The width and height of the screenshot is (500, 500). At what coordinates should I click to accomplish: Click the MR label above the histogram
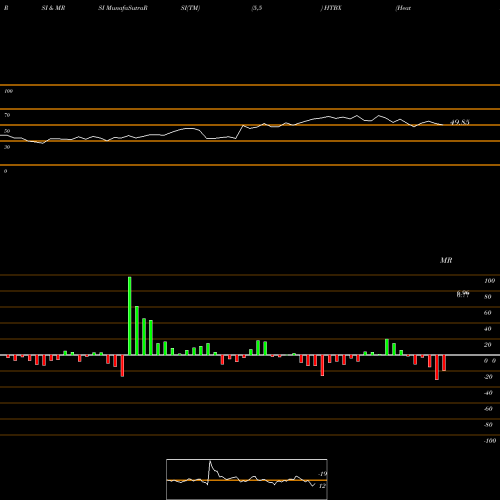(446, 260)
